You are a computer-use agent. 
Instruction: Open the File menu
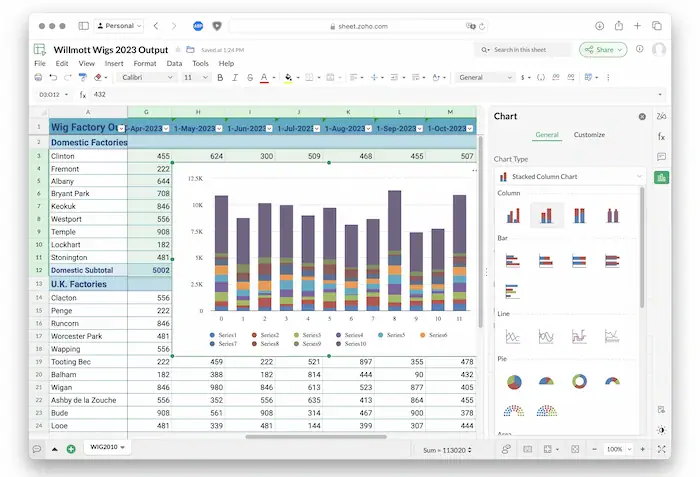pos(40,63)
